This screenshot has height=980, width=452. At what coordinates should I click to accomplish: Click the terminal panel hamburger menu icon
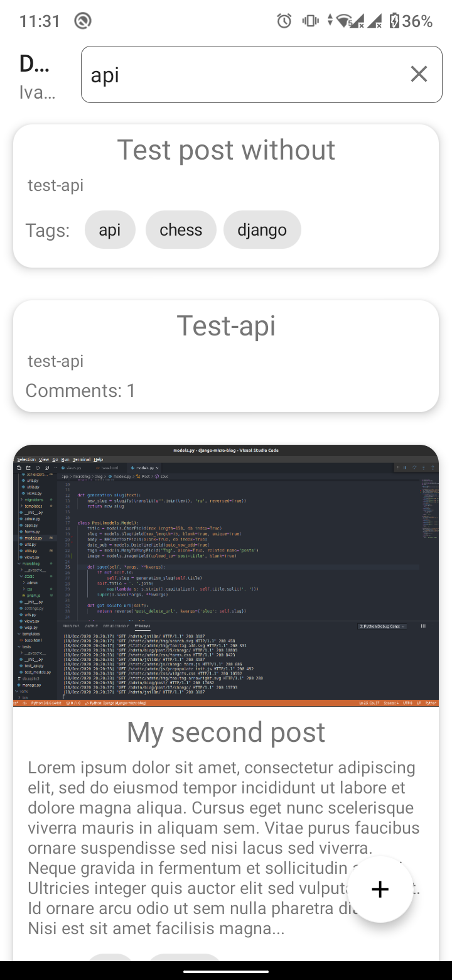(422, 626)
